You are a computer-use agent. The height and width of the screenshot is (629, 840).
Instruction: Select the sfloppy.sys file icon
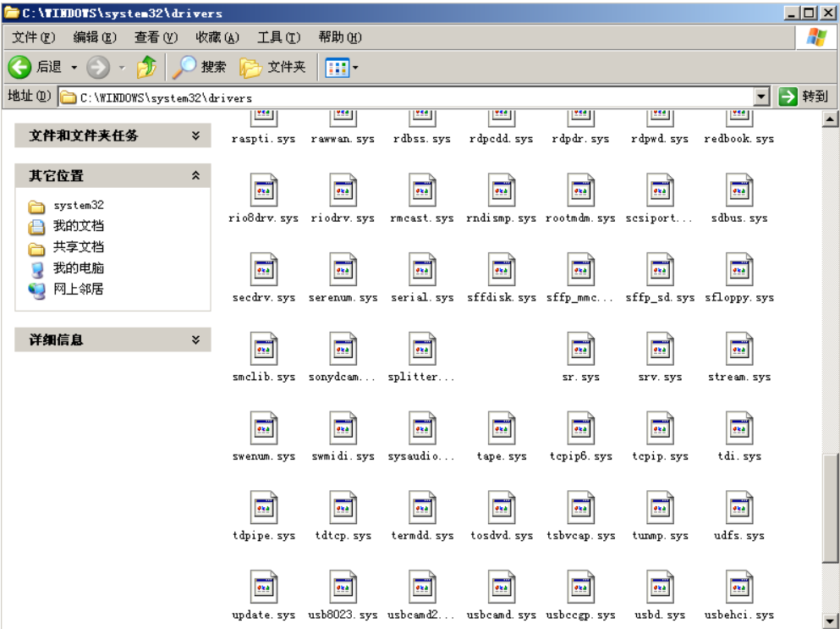pyautogui.click(x=739, y=270)
